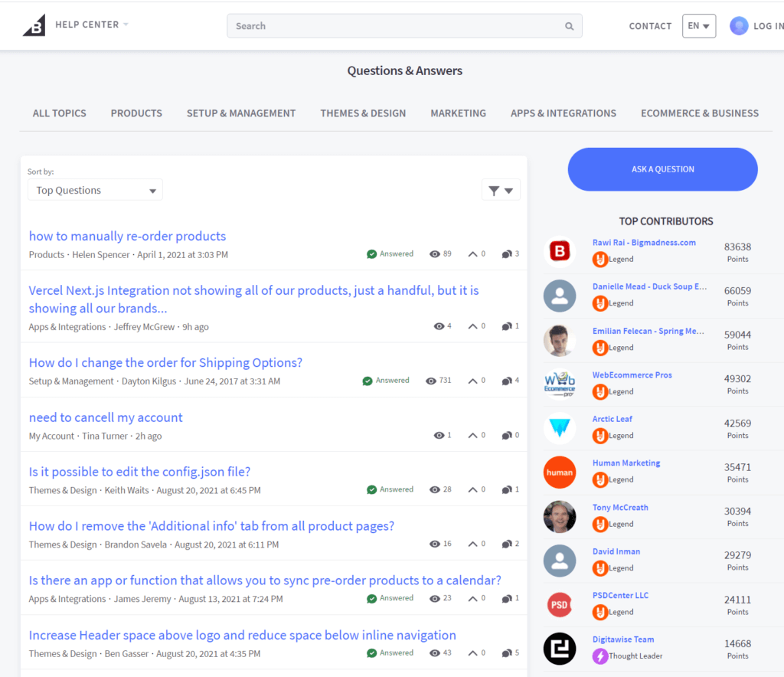Switch to ECOMMERCE & BUSINESS tab
Viewport: 784px width, 677px height.
(700, 113)
